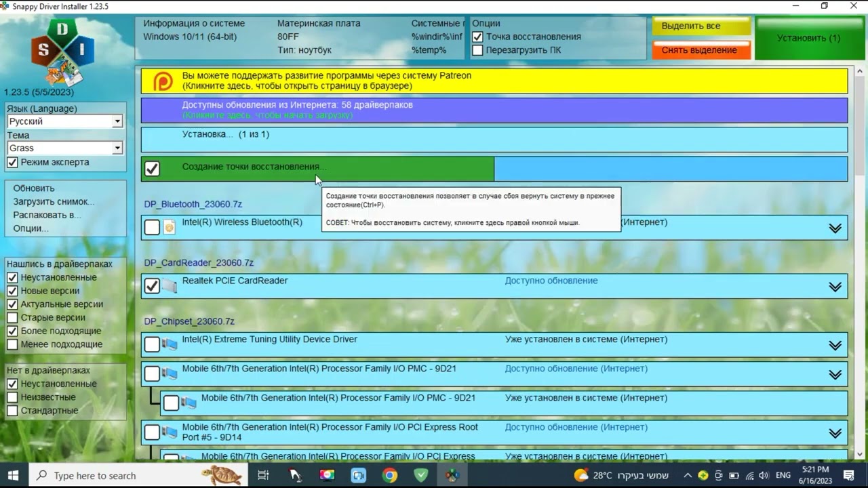Click the DP_Chipset_23060.7z heading

[x=189, y=321]
